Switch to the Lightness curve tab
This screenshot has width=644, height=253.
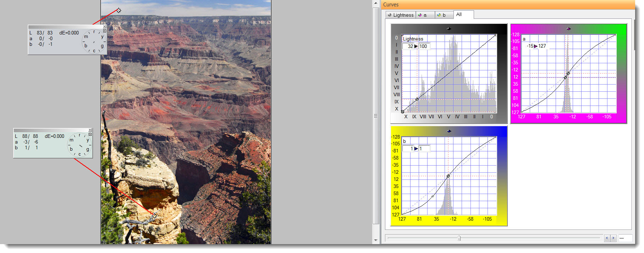point(401,15)
